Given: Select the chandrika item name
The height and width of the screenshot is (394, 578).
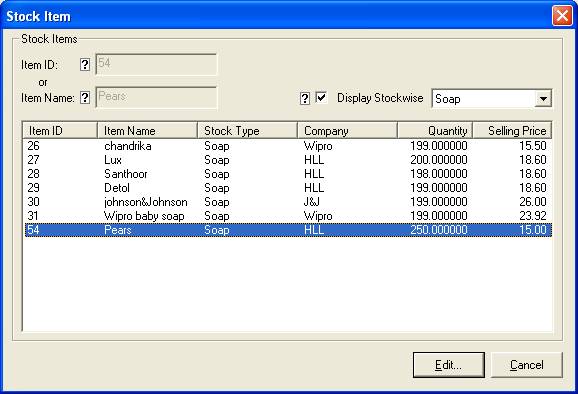Looking at the screenshot, I should click(x=128, y=146).
